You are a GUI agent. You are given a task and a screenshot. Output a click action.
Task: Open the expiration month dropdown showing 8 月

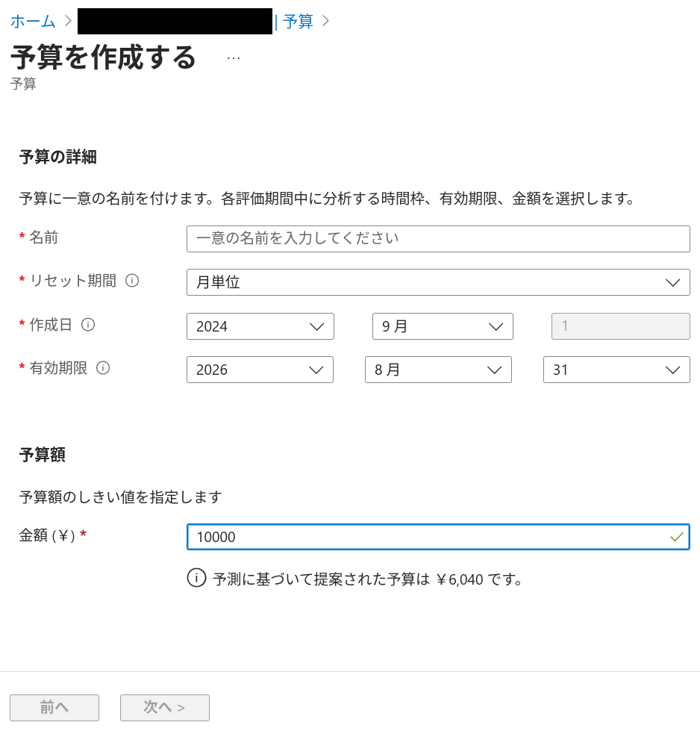tap(438, 370)
